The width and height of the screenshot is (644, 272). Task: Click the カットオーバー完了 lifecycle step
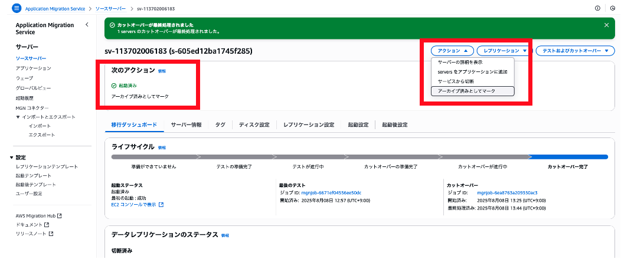(568, 166)
